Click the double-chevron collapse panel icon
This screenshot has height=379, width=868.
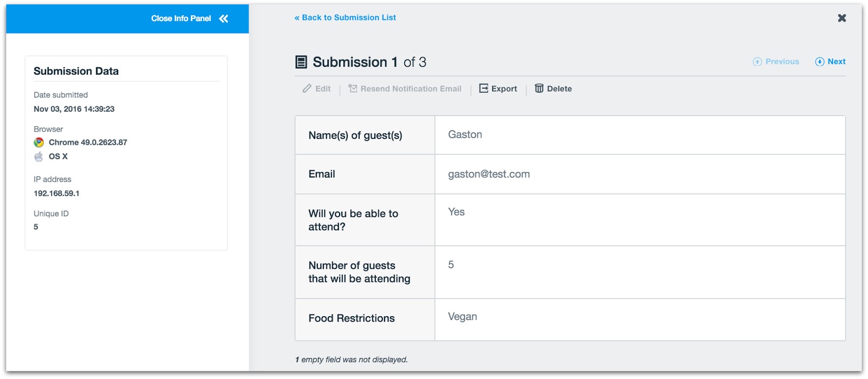pos(224,19)
